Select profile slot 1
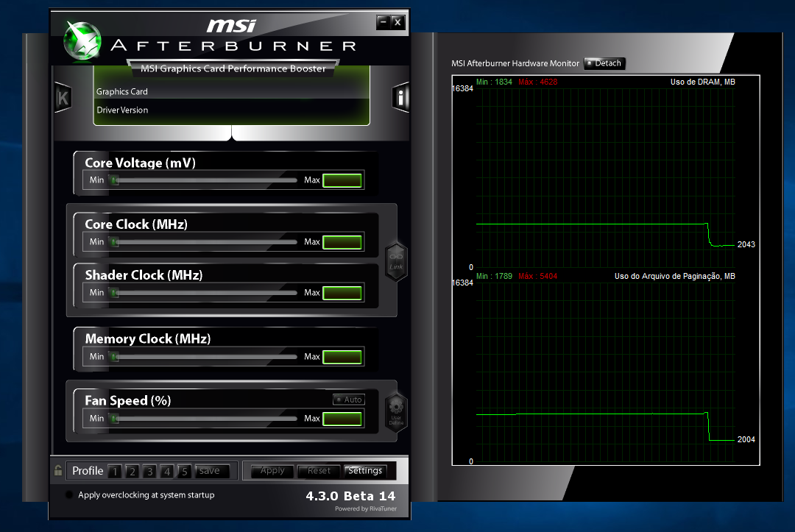 pyautogui.click(x=115, y=471)
